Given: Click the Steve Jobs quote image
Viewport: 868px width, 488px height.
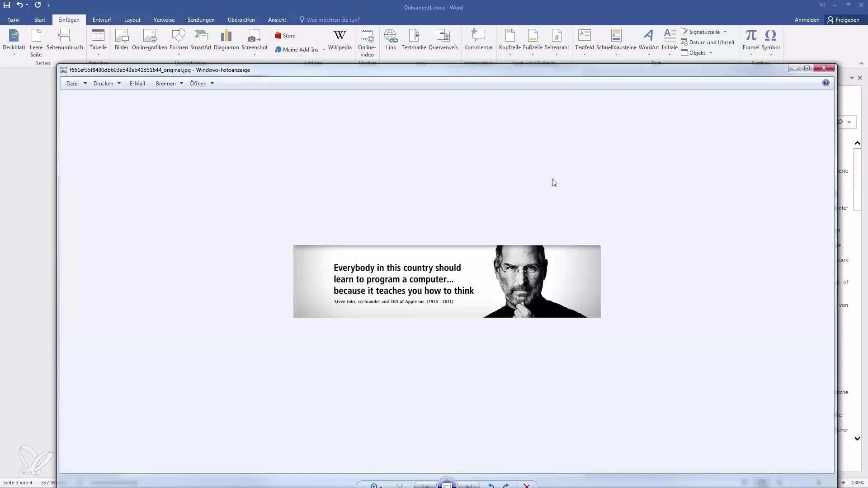Looking at the screenshot, I should click(x=447, y=282).
